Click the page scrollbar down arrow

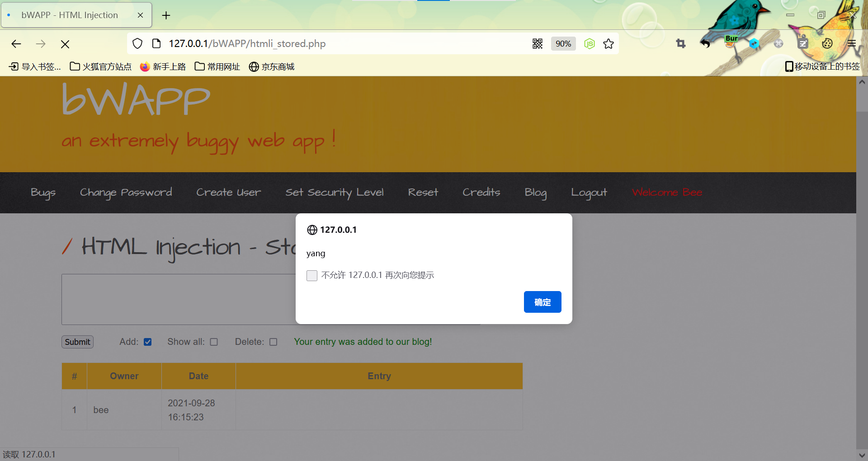tap(862, 455)
